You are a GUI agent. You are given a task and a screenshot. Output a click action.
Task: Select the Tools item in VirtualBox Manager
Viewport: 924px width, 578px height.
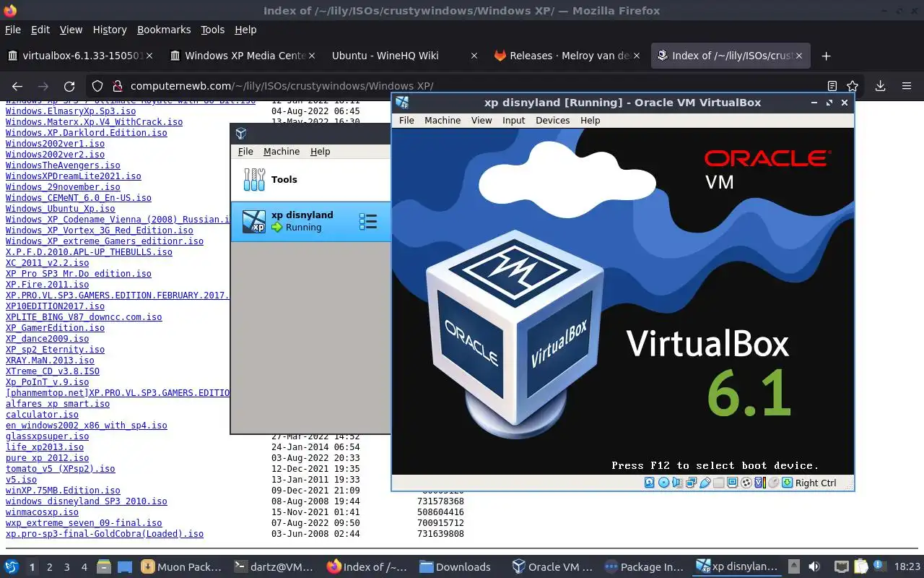tap(310, 179)
